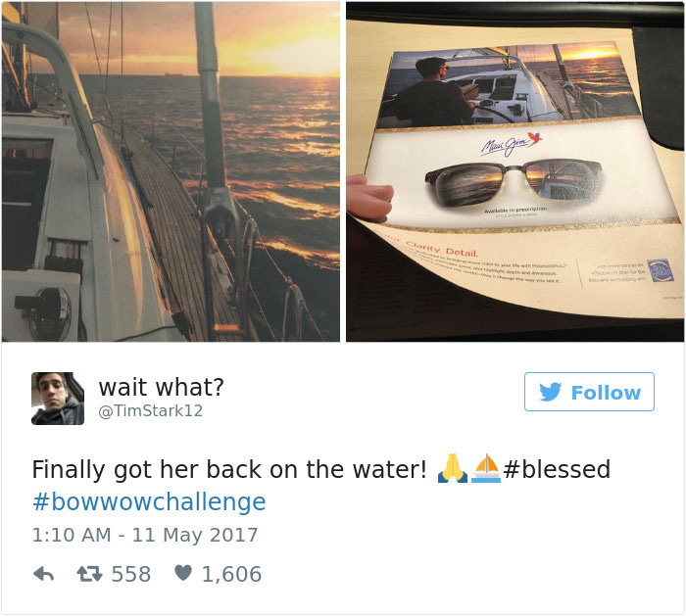View the 1,606 likes count
Image resolution: width=686 pixels, height=616 pixels.
click(231, 574)
